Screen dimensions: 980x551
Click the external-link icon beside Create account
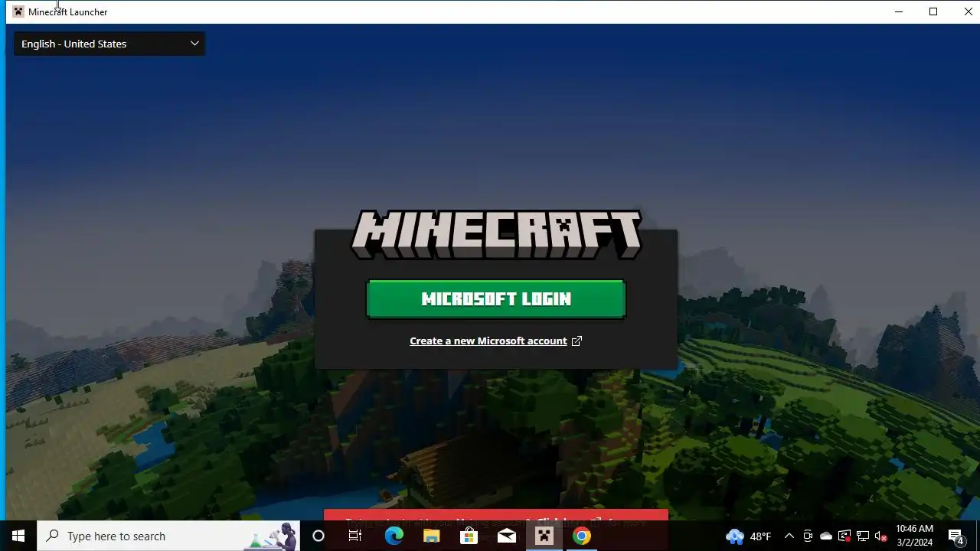point(577,341)
